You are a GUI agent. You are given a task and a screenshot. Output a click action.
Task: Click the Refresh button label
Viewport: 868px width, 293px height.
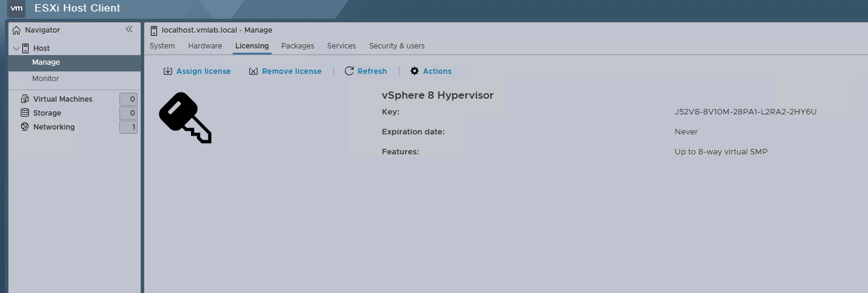(372, 71)
